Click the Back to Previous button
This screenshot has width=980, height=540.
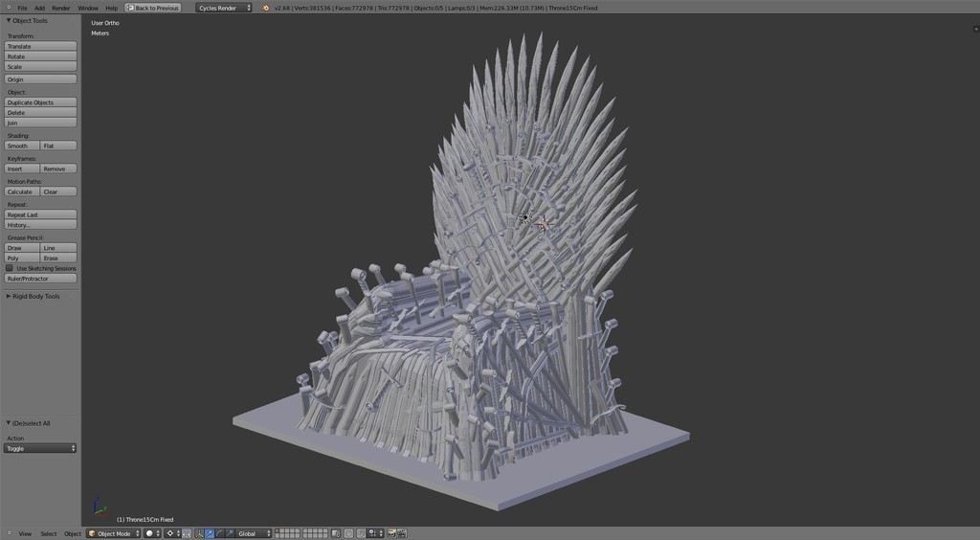click(153, 8)
